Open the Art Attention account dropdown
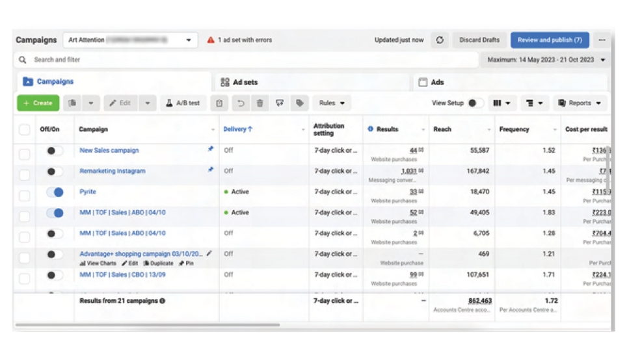Viewport: 629px width, 364px height. 130,40
